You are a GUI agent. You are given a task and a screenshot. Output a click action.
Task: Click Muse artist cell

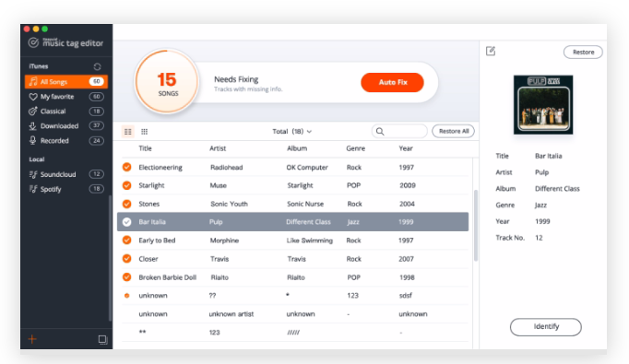point(219,185)
